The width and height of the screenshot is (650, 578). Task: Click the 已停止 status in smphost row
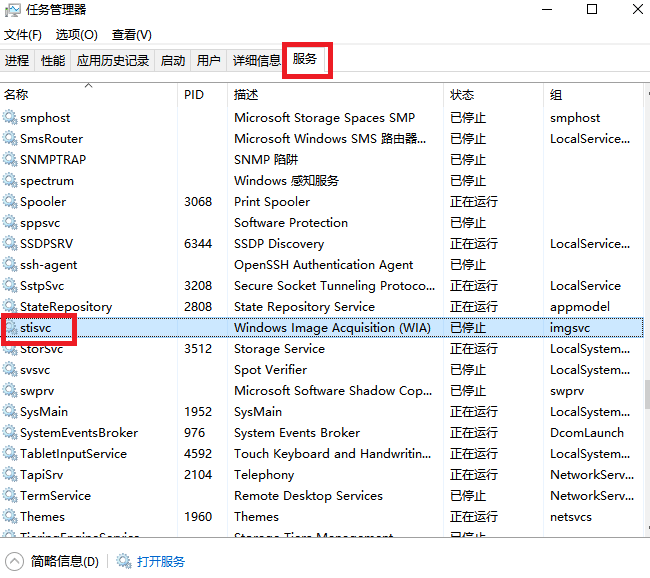[x=468, y=117]
